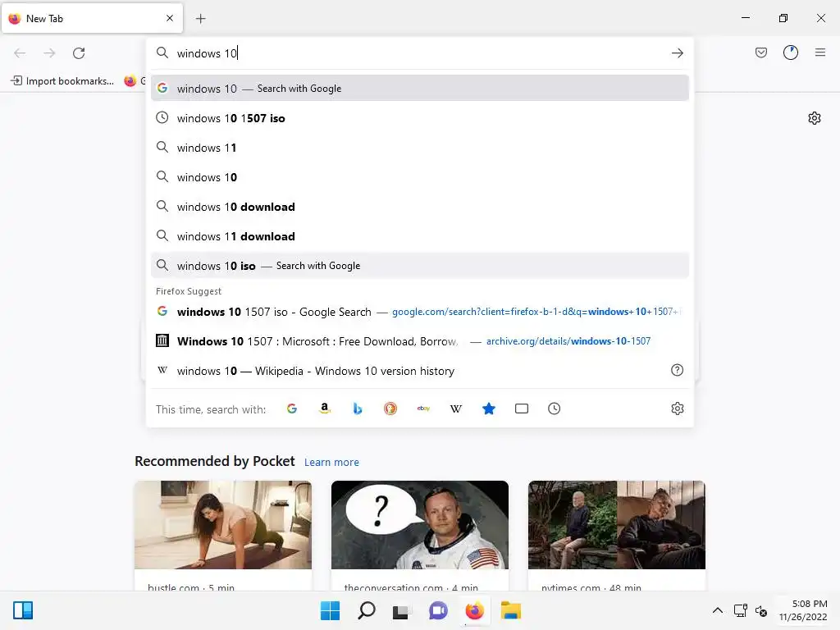This screenshot has width=840, height=630.
Task: Open Task View on taskbar
Action: coord(401,610)
